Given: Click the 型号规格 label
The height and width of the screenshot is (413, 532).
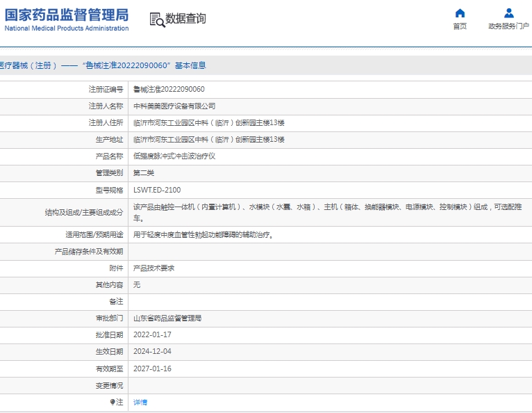Looking at the screenshot, I should tap(109, 191).
